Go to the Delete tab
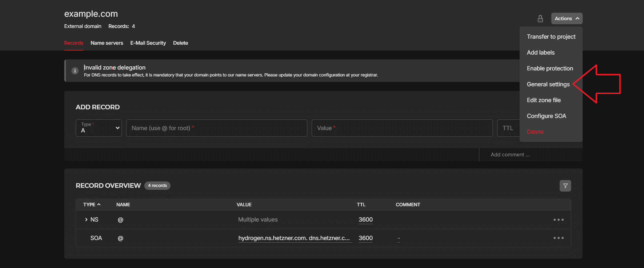The width and height of the screenshot is (644, 268). point(180,43)
